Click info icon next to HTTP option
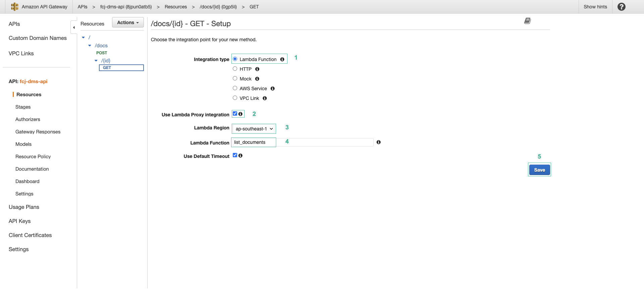The height and width of the screenshot is (289, 644). 257,69
